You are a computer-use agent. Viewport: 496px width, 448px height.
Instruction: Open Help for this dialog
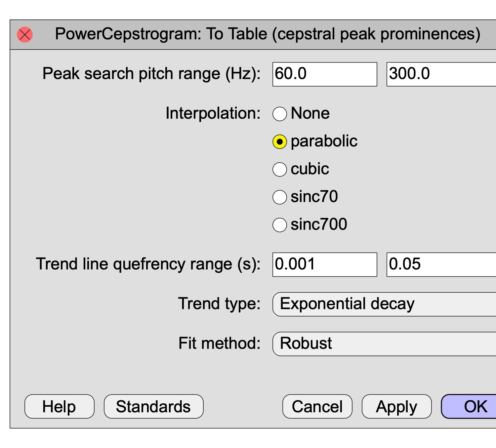coord(60,406)
